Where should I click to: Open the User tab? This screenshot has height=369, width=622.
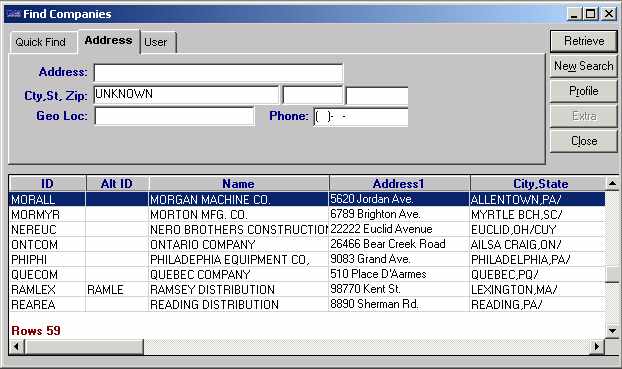click(x=157, y=42)
